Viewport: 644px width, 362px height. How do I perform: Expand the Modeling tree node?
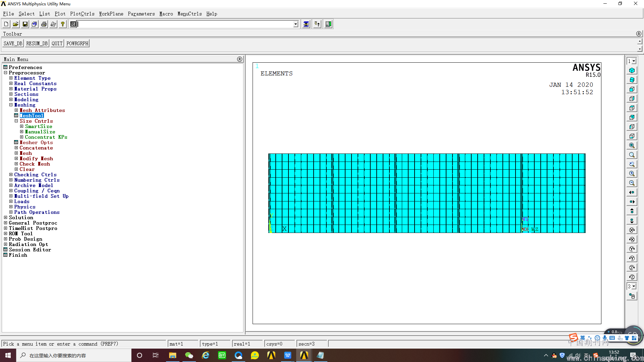coord(11,100)
